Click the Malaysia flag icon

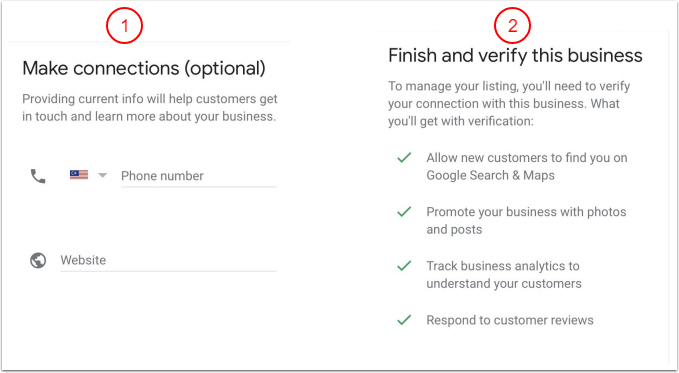click(79, 175)
